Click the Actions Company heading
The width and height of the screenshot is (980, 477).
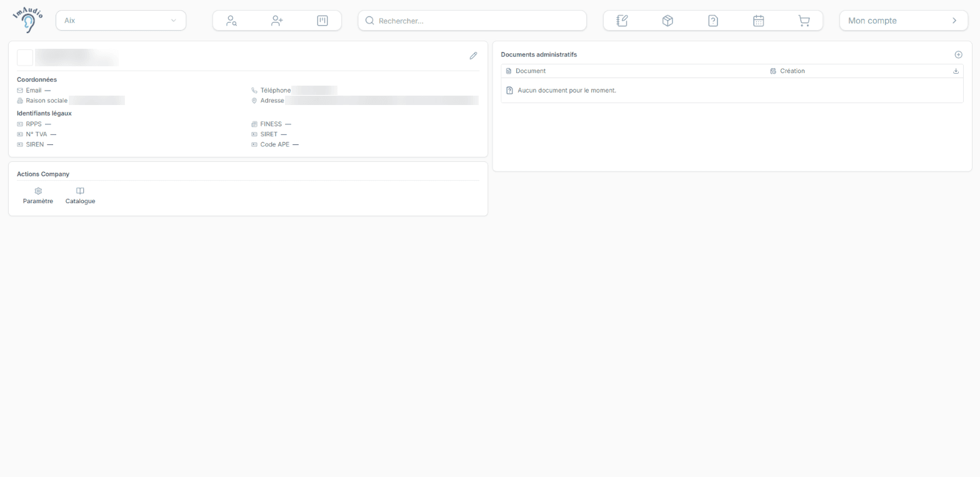click(43, 174)
